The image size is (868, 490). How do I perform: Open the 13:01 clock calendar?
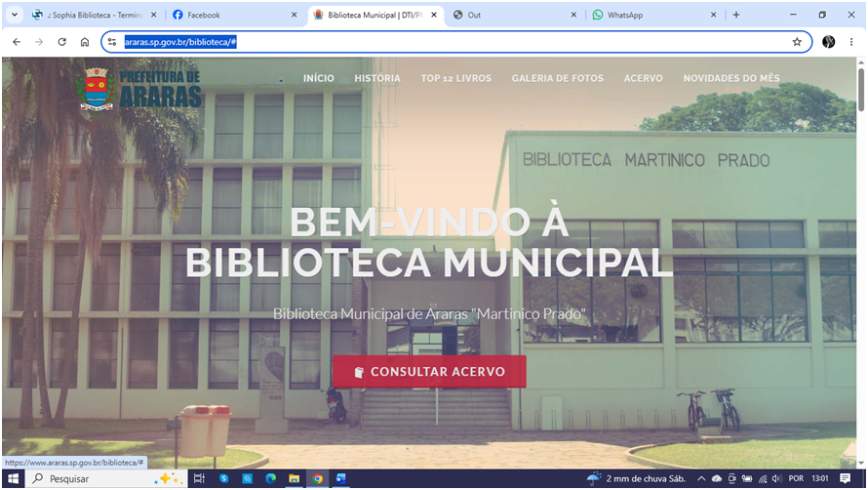click(x=820, y=478)
